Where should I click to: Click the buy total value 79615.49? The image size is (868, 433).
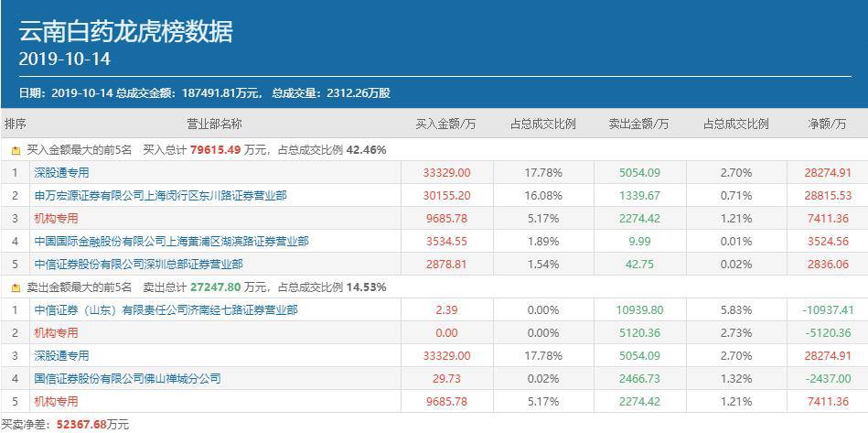click(x=216, y=150)
